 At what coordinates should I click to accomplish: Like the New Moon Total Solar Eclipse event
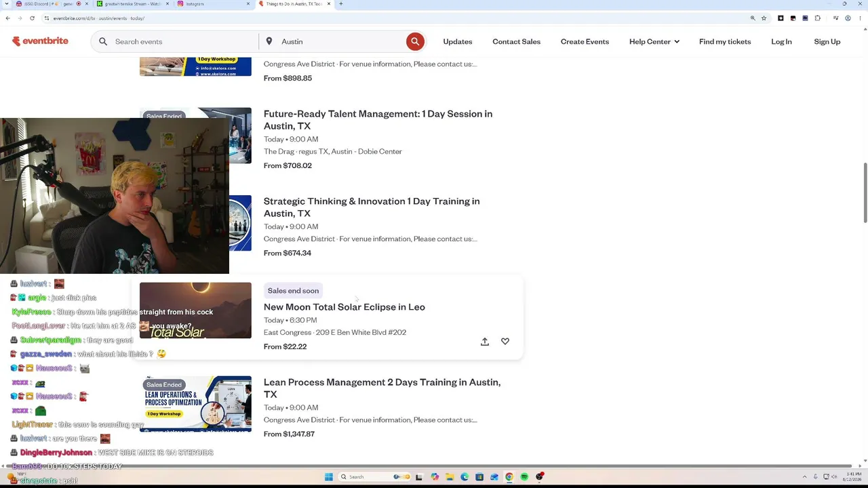[505, 342]
